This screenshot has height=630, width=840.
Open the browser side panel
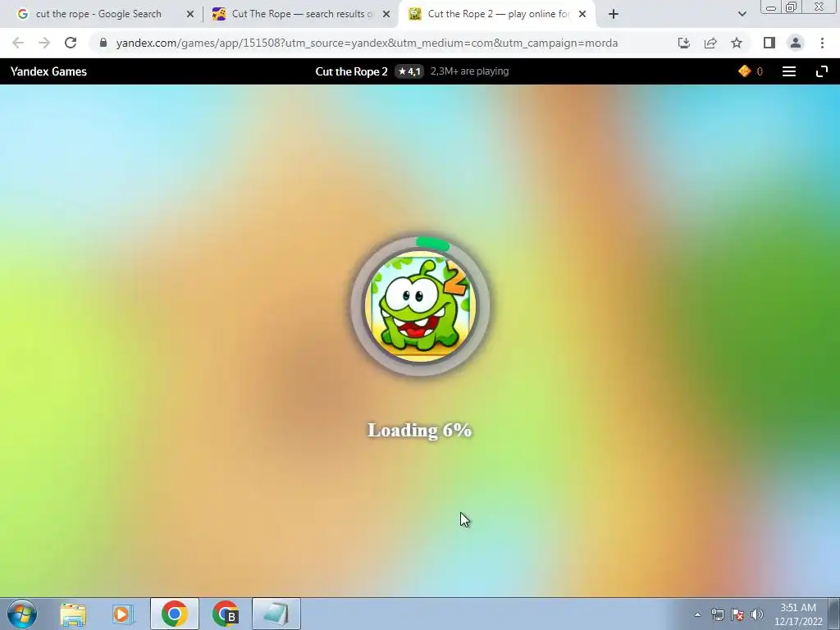pos(769,43)
